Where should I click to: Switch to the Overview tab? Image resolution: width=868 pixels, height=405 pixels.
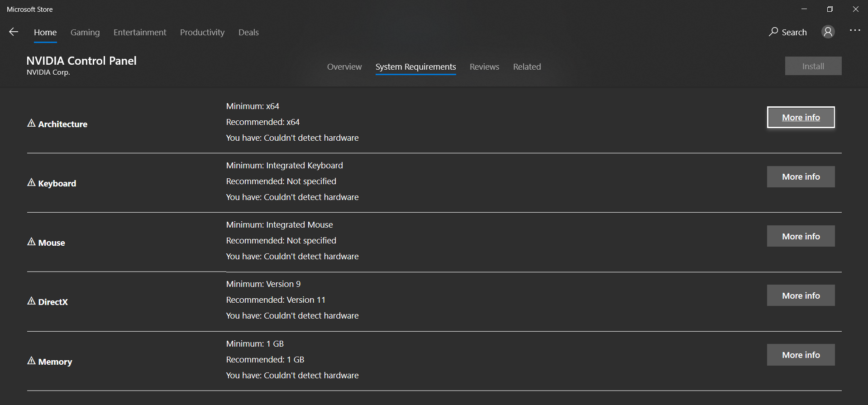(x=344, y=67)
